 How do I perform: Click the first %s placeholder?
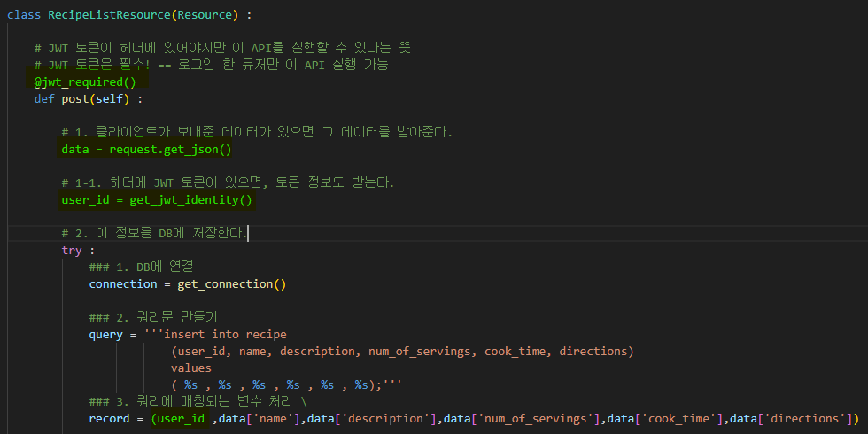(x=191, y=384)
